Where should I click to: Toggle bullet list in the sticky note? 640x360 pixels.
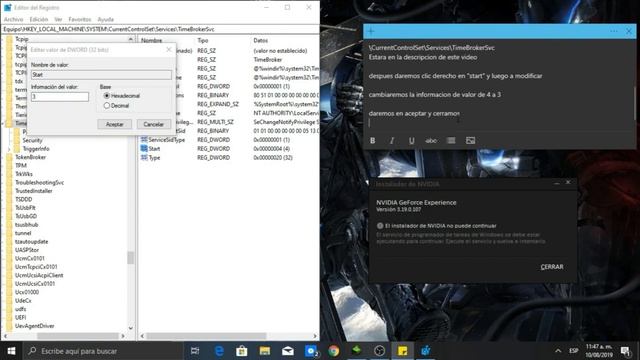(451, 140)
